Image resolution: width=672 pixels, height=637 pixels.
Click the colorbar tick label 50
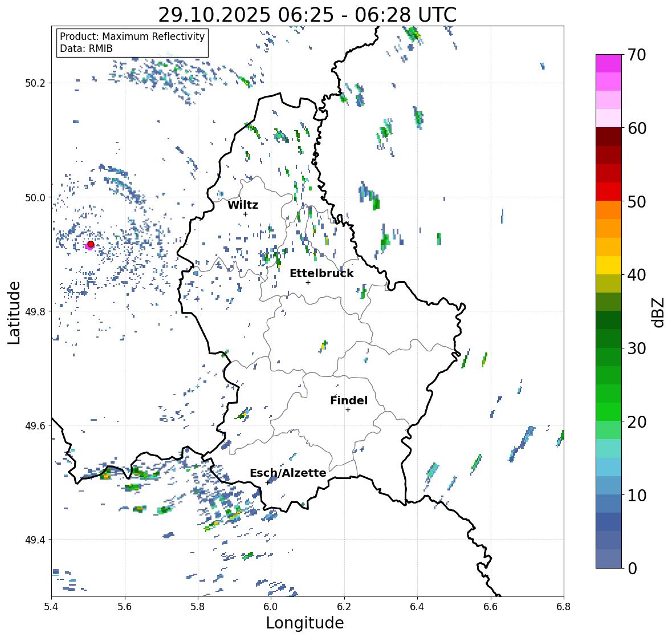point(637,201)
